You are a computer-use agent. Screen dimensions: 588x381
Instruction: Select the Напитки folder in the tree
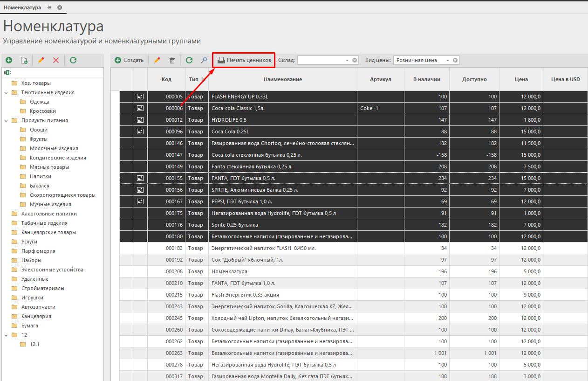[x=40, y=176]
